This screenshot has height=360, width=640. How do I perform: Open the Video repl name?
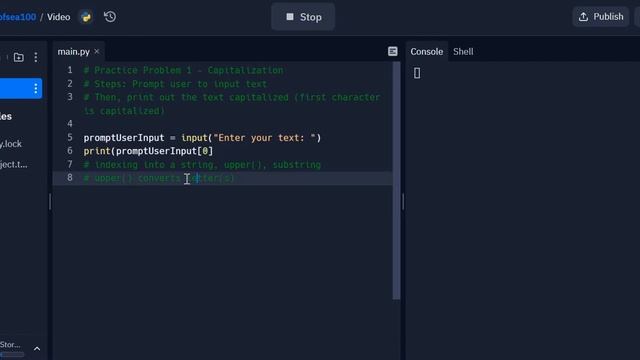[58, 17]
